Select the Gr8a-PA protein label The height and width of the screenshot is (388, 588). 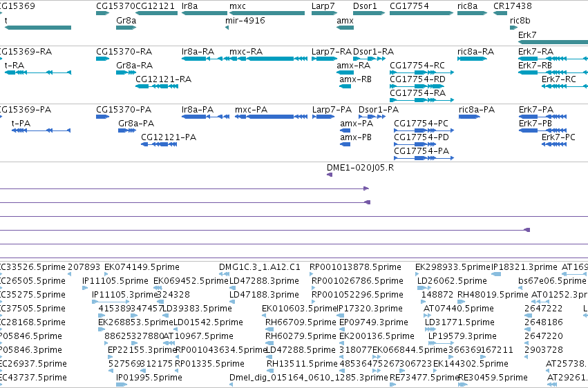[x=136, y=124]
